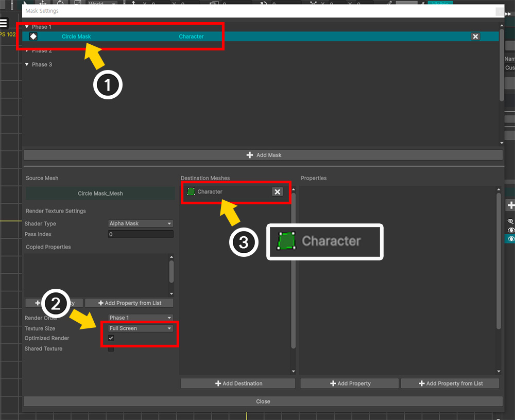Select the Circle Mask name in Phase 1

(x=76, y=37)
